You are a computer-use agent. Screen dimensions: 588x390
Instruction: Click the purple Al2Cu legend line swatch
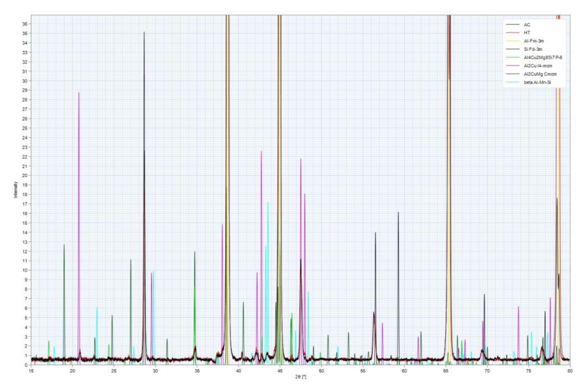point(513,66)
